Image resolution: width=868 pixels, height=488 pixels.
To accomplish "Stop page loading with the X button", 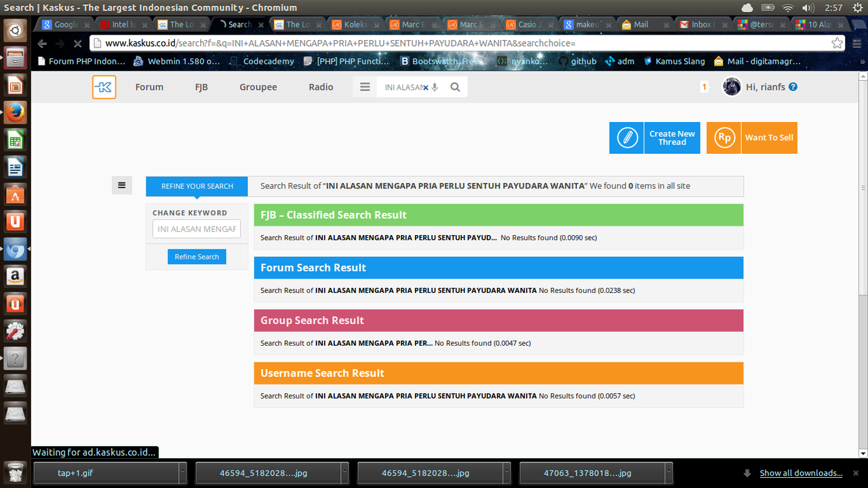I will (x=77, y=43).
